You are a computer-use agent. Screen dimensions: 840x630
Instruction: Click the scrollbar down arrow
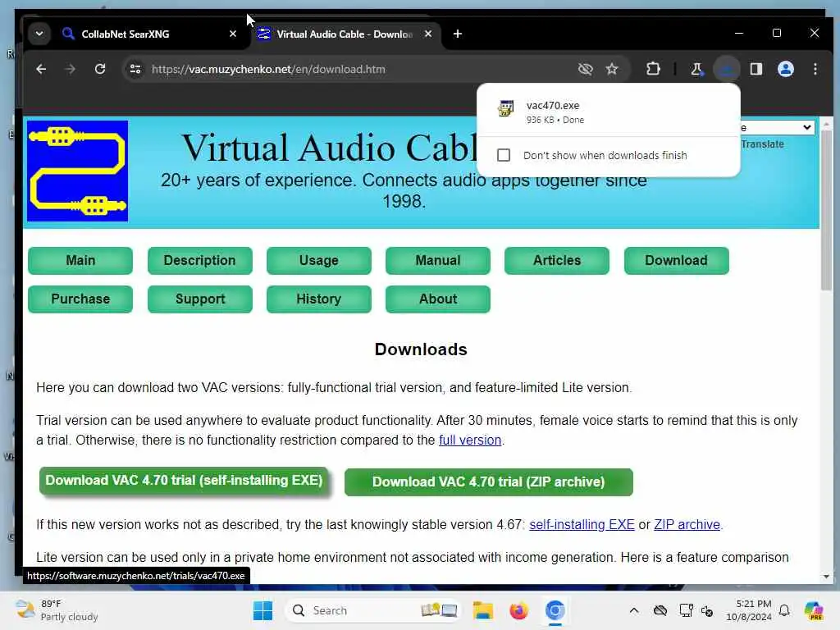pyautogui.click(x=826, y=577)
